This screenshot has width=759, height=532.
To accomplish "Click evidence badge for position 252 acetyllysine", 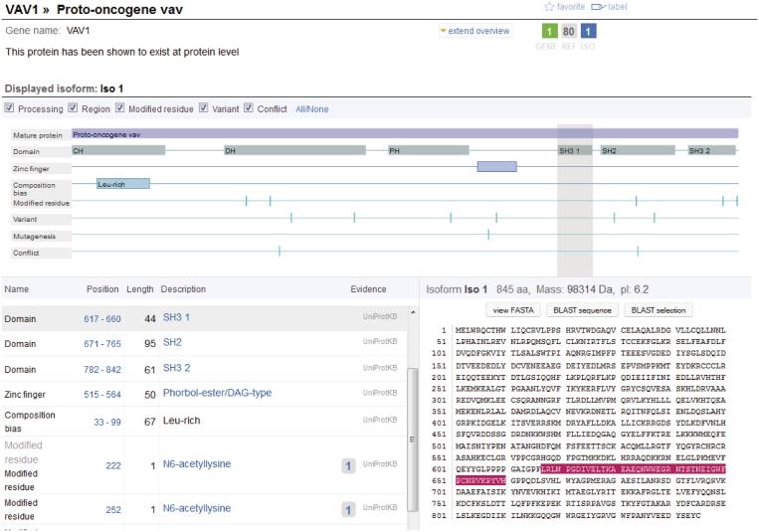I will click(x=349, y=509).
